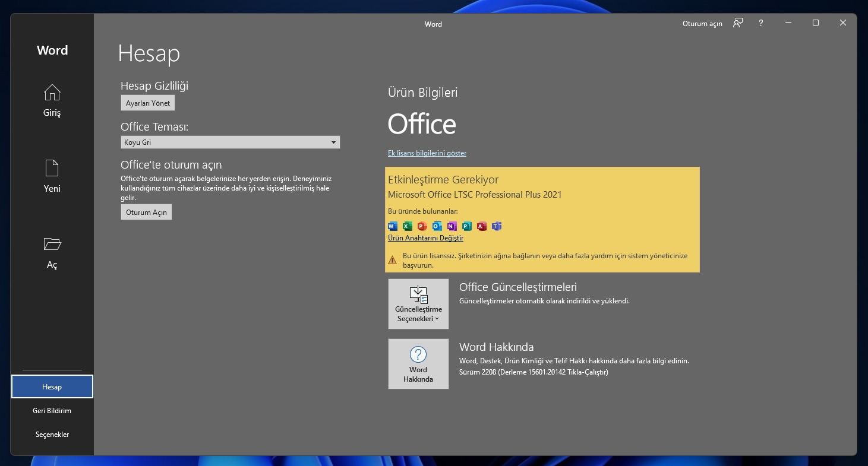Click the Oturum Açın button under Office sign-in
868x466 pixels.
pos(146,212)
